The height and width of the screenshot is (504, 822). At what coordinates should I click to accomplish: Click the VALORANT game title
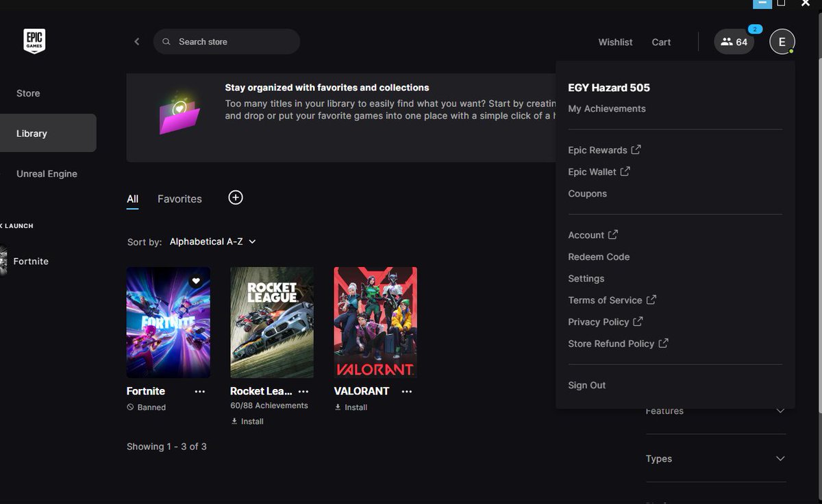(362, 391)
